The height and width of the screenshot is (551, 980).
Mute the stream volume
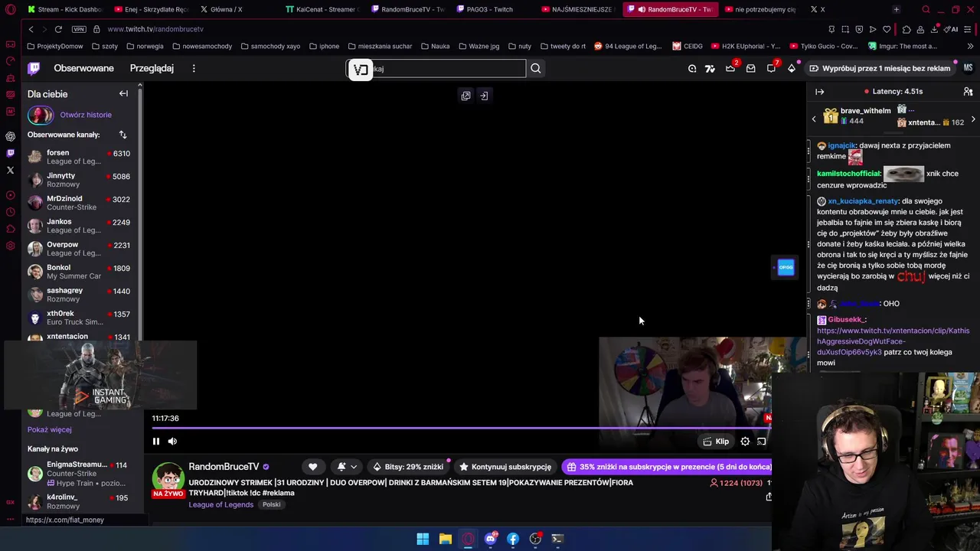click(x=172, y=441)
